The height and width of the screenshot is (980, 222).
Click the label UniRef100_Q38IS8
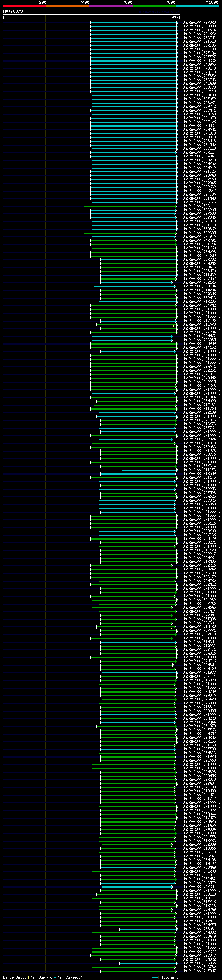pos(199,88)
